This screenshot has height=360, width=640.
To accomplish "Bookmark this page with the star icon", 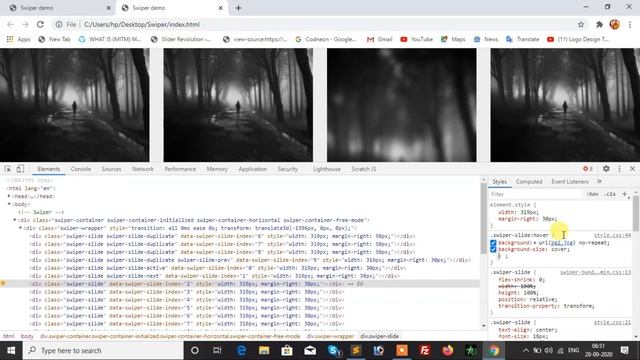I will 581,24.
